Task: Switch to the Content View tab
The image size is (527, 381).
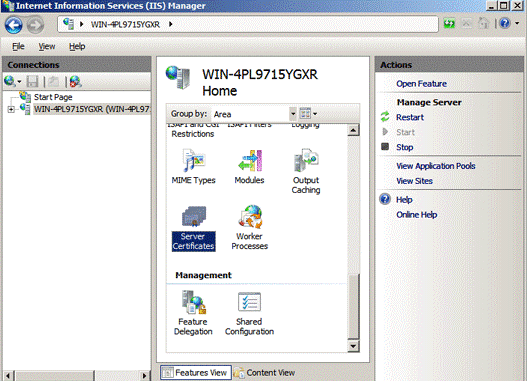Action: tap(265, 373)
